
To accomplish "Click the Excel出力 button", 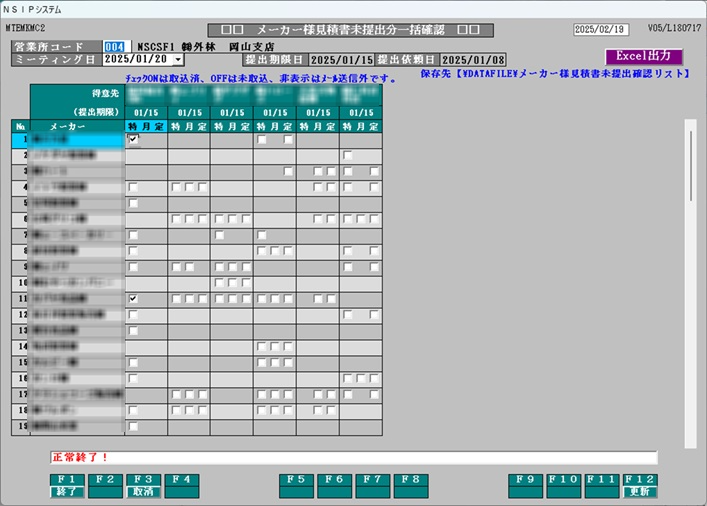I will coord(643,56).
